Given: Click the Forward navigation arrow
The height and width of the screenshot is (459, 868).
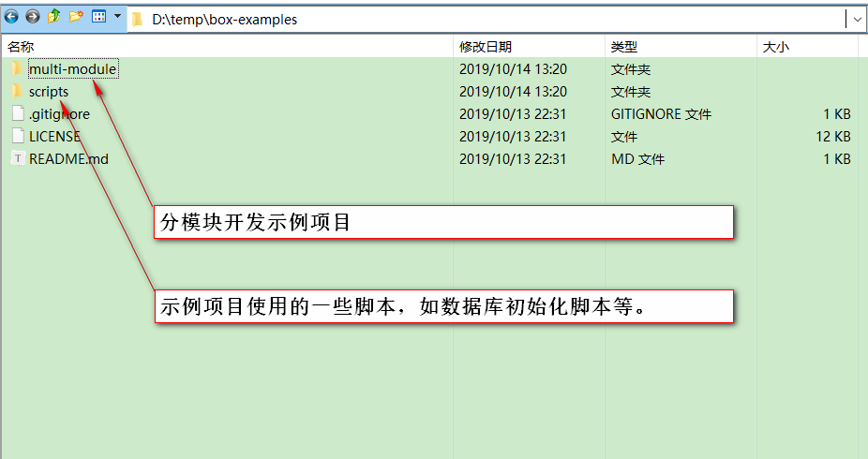Looking at the screenshot, I should [x=33, y=17].
